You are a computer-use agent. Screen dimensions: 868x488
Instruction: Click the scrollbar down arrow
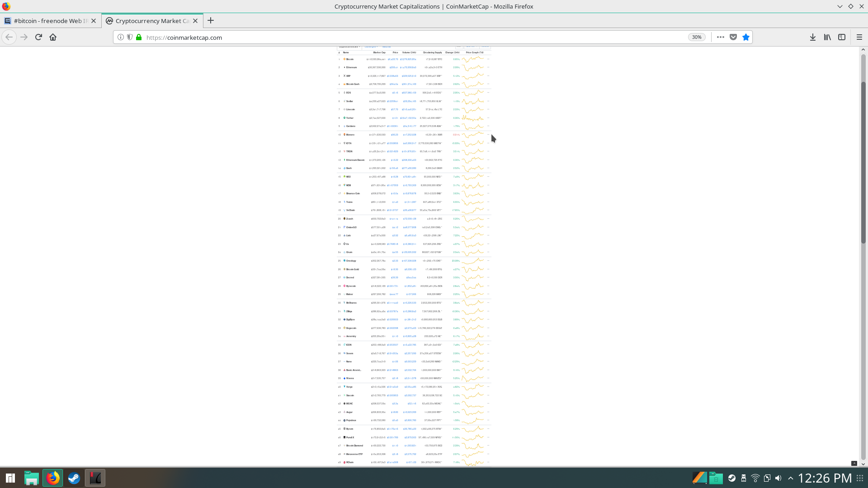click(863, 464)
